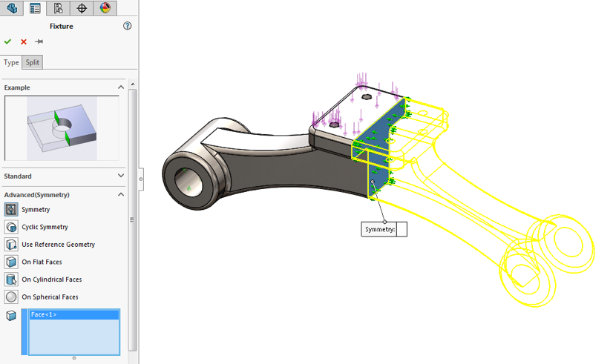Collapse the Example section
This screenshot has width=613, height=364.
click(x=121, y=87)
